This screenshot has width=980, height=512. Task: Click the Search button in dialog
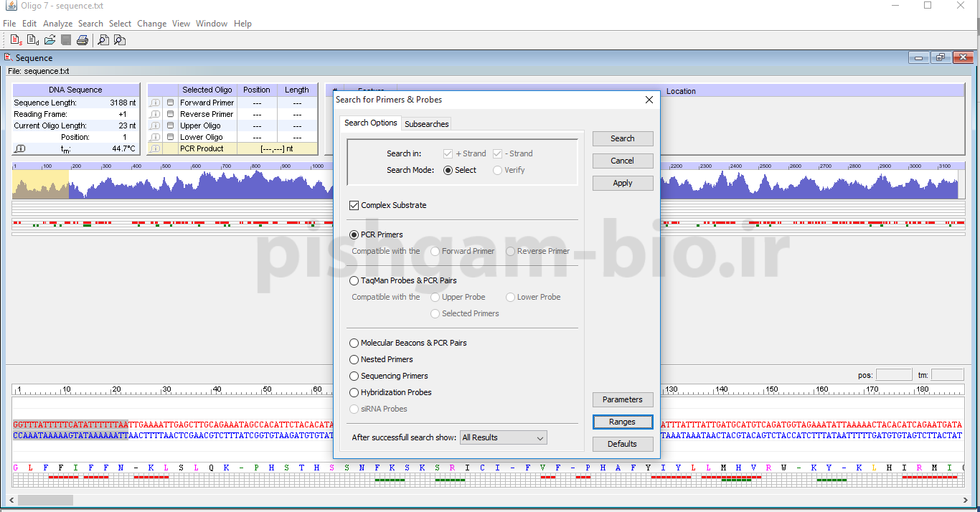tap(622, 138)
